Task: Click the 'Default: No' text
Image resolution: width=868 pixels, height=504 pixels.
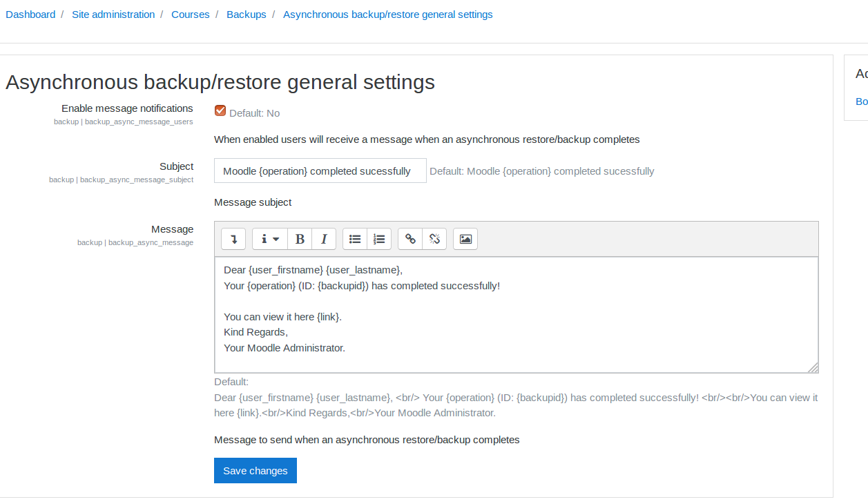Action: [254, 113]
